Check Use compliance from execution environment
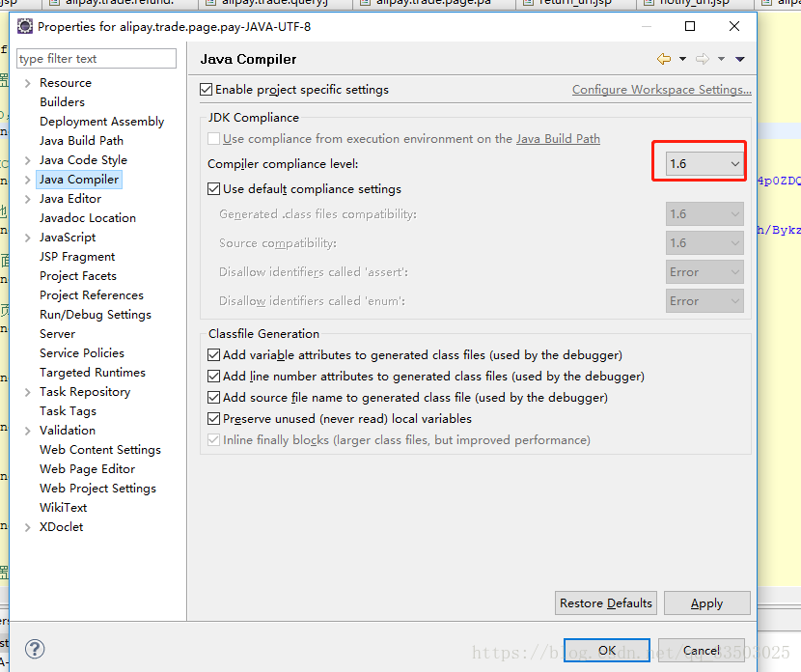The height and width of the screenshot is (672, 801). [213, 138]
